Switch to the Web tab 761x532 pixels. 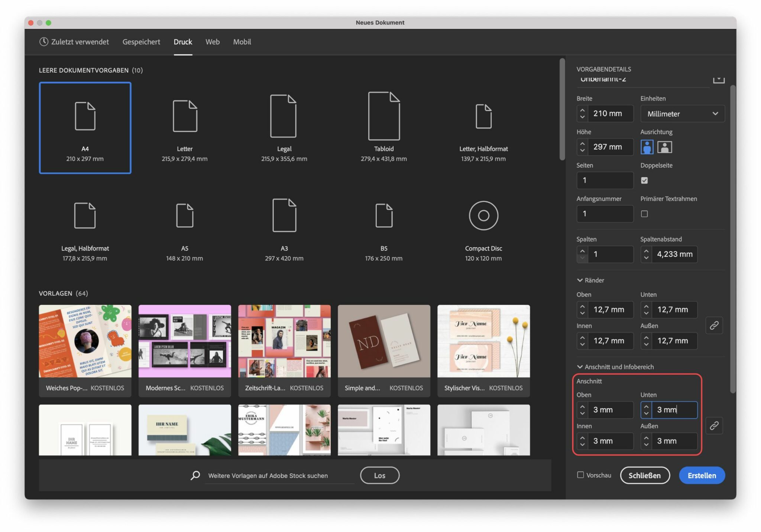point(213,42)
